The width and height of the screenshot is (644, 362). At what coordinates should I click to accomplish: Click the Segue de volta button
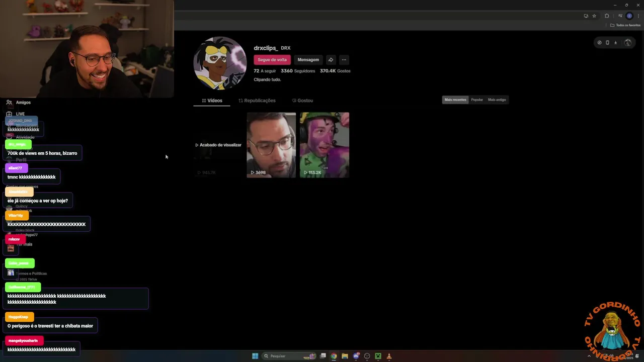coord(272,59)
